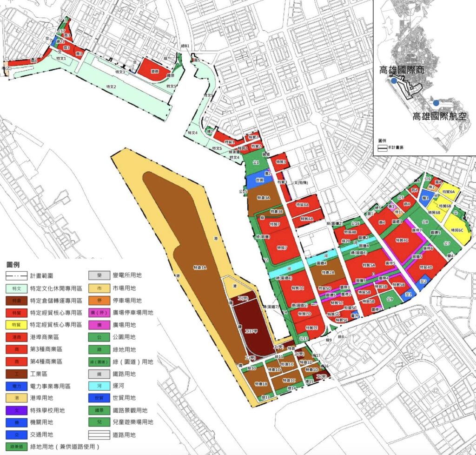
Task: Click the blue dot beside 高雄國際商 in inset
Action: 394,81
